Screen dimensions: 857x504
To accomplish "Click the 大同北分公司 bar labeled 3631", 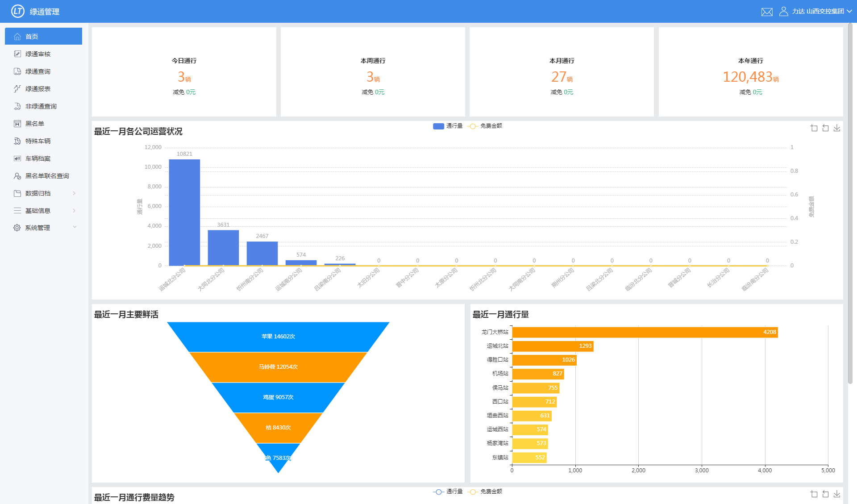I will point(223,248).
